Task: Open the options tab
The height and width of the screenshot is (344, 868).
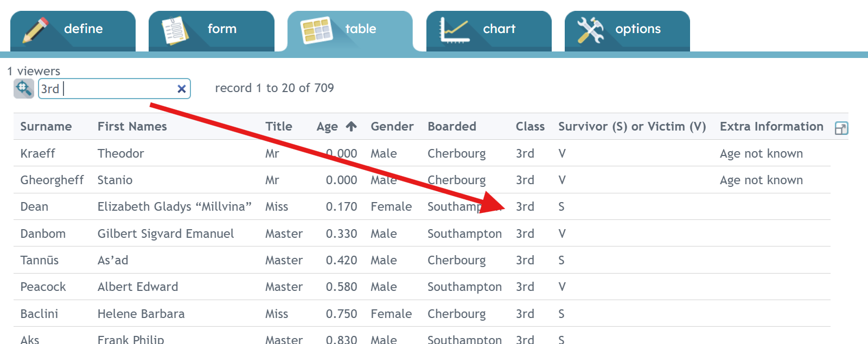Action: coord(627,31)
